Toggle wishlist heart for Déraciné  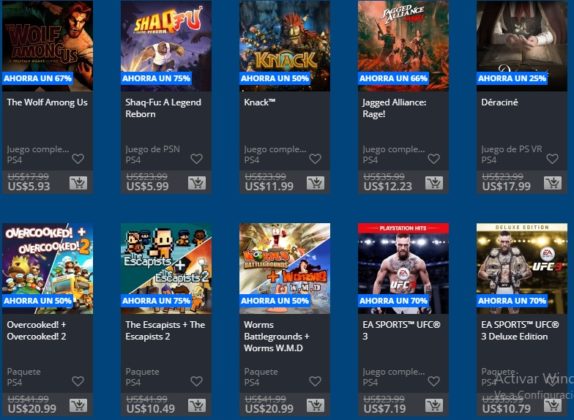point(552,159)
